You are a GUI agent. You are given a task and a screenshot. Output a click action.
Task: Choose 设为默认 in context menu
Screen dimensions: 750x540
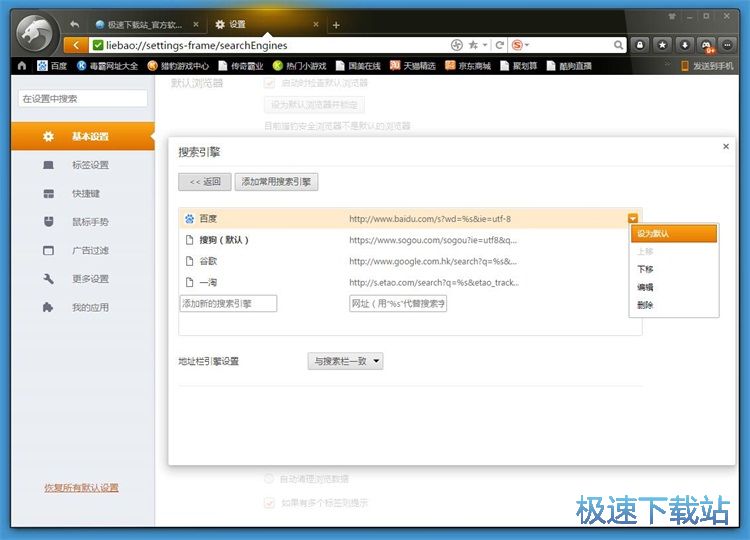tap(673, 233)
